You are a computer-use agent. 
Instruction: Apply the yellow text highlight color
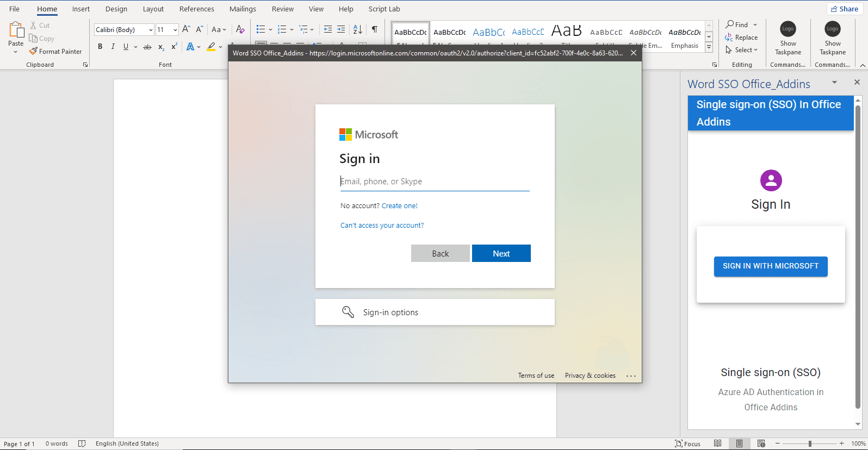[211, 47]
